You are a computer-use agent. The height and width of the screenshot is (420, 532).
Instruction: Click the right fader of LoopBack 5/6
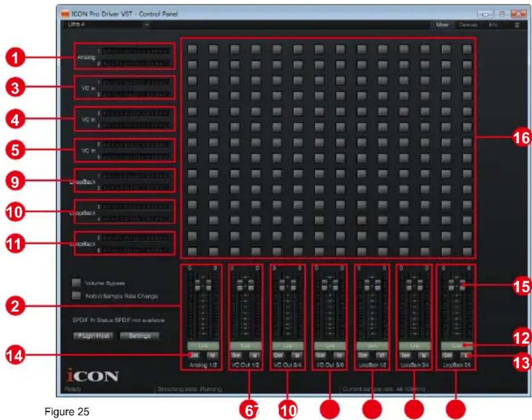pyautogui.click(x=462, y=285)
